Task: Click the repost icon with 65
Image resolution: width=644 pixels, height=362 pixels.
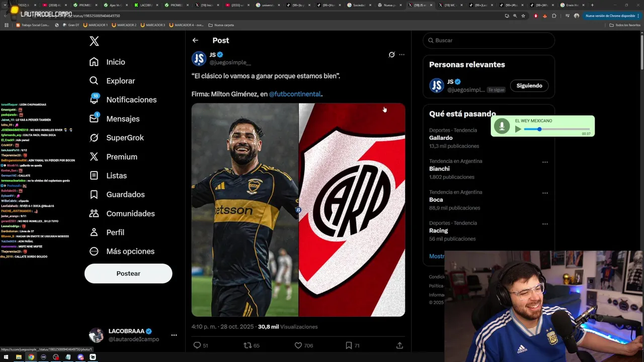Action: click(248, 345)
